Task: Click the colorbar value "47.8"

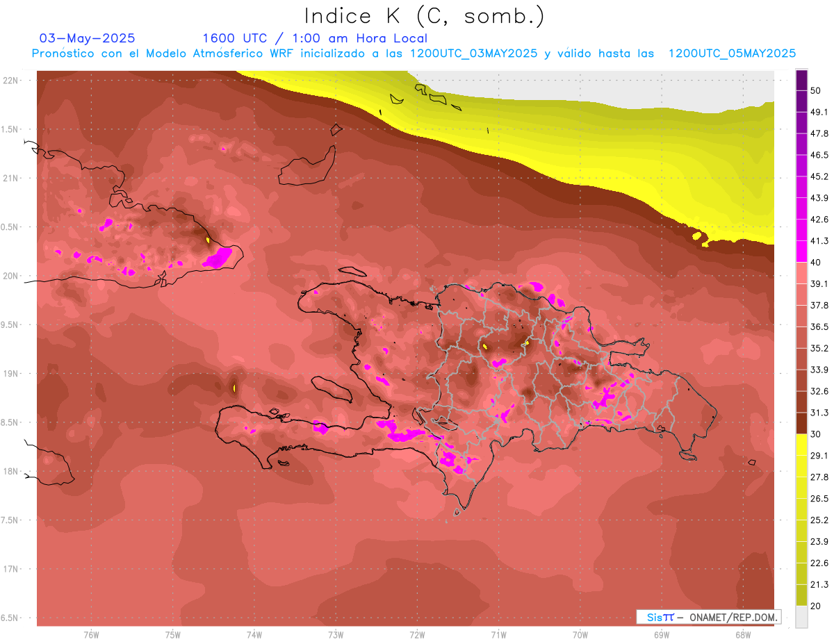Action: pyautogui.click(x=820, y=133)
